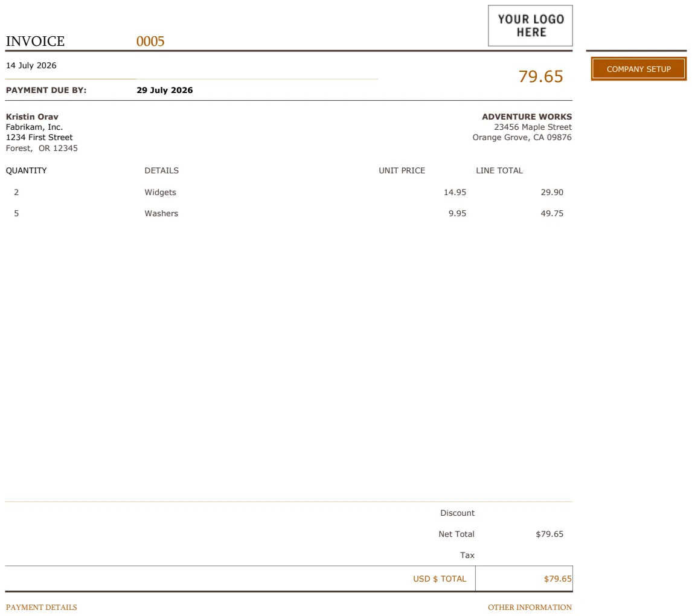The image size is (692, 616).
Task: Click Fabrikam, Inc. company line
Action: tap(34, 127)
